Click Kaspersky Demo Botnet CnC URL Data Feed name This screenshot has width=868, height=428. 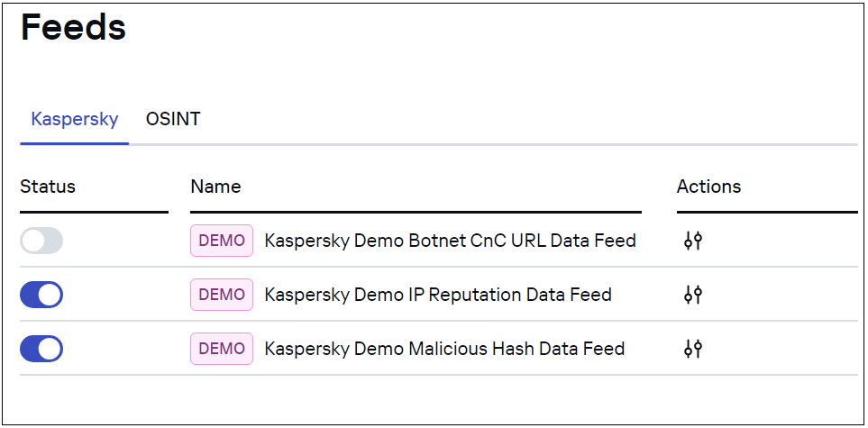coord(450,241)
